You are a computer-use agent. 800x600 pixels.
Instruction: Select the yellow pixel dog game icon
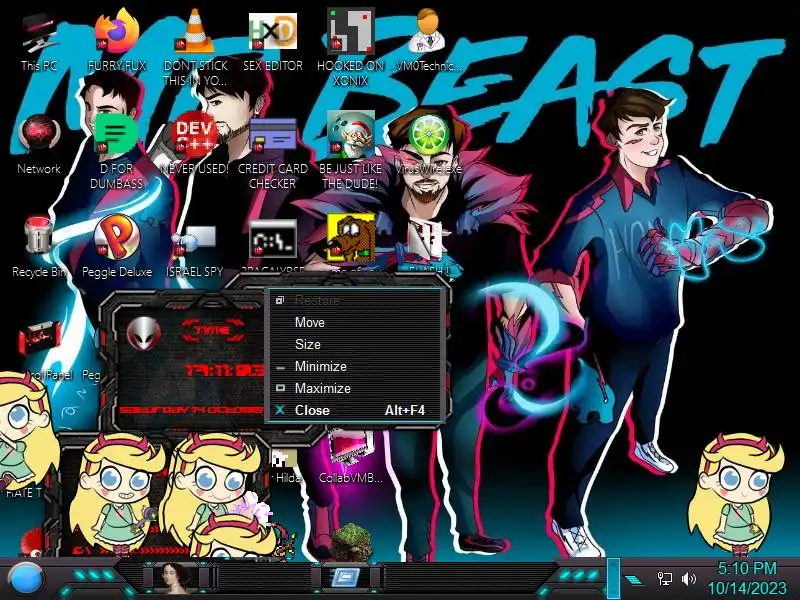pyautogui.click(x=351, y=238)
